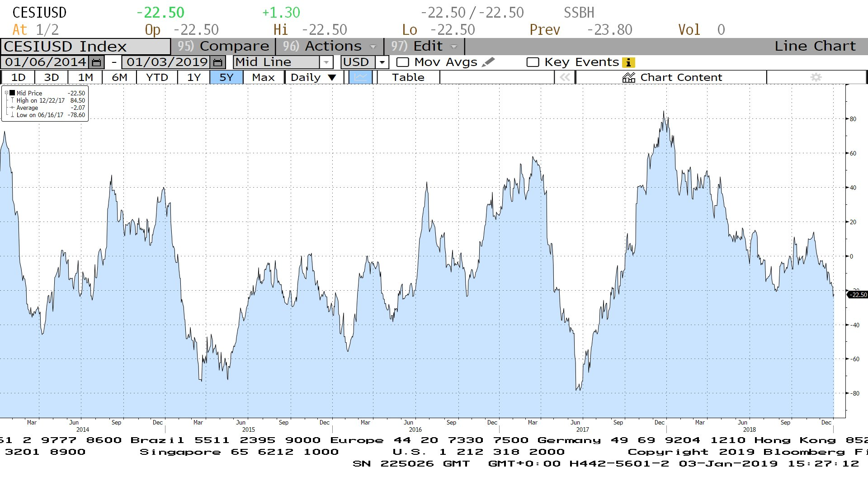
Task: Click the USD currency field
Action: pyautogui.click(x=358, y=62)
